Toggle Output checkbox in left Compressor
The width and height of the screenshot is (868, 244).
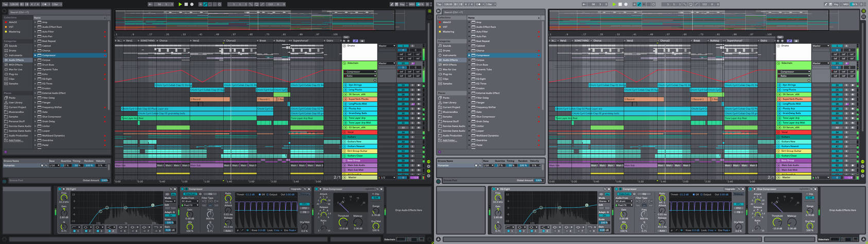(268, 195)
